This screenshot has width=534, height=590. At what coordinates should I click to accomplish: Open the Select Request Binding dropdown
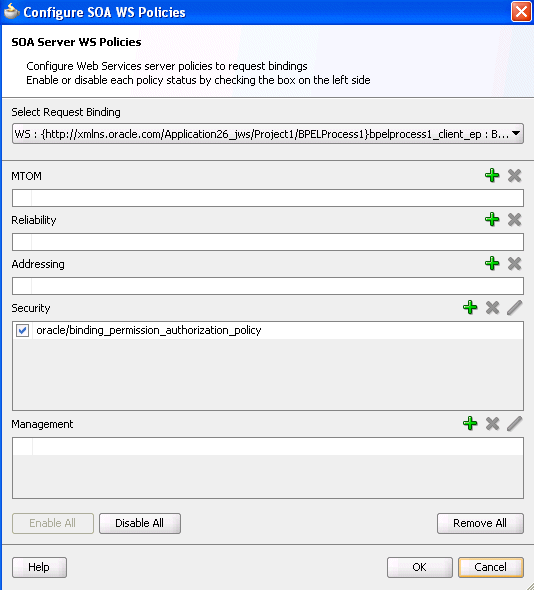[268, 134]
